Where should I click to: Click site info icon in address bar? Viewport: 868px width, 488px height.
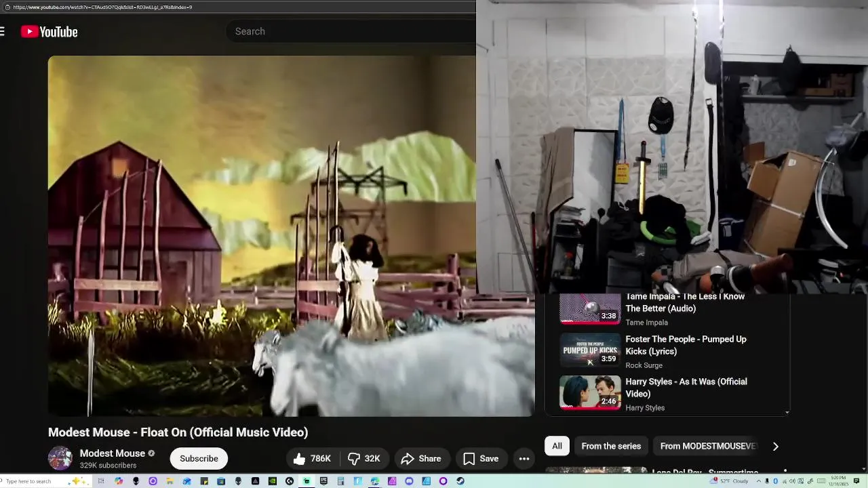pyautogui.click(x=6, y=7)
